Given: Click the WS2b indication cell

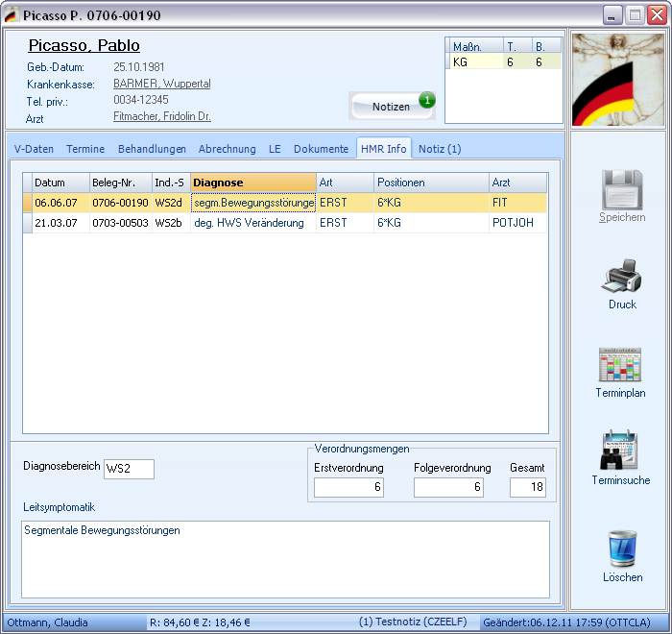Looking at the screenshot, I should tap(172, 223).
